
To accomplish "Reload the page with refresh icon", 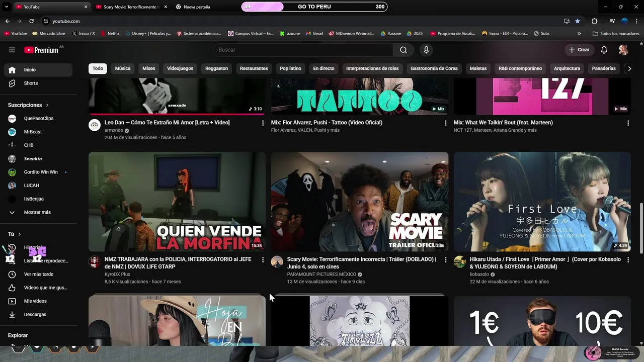I will [x=31, y=21].
